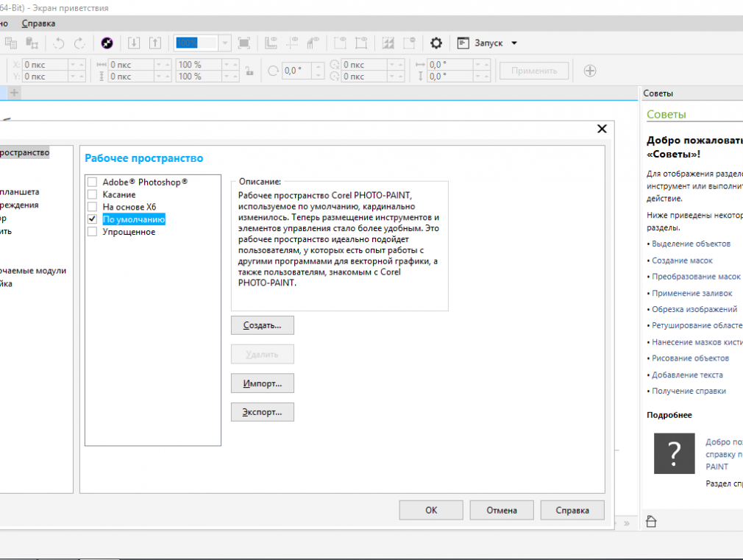743x560 pixels.
Task: Click the Y position spinner arrows
Action: pyautogui.click(x=77, y=77)
